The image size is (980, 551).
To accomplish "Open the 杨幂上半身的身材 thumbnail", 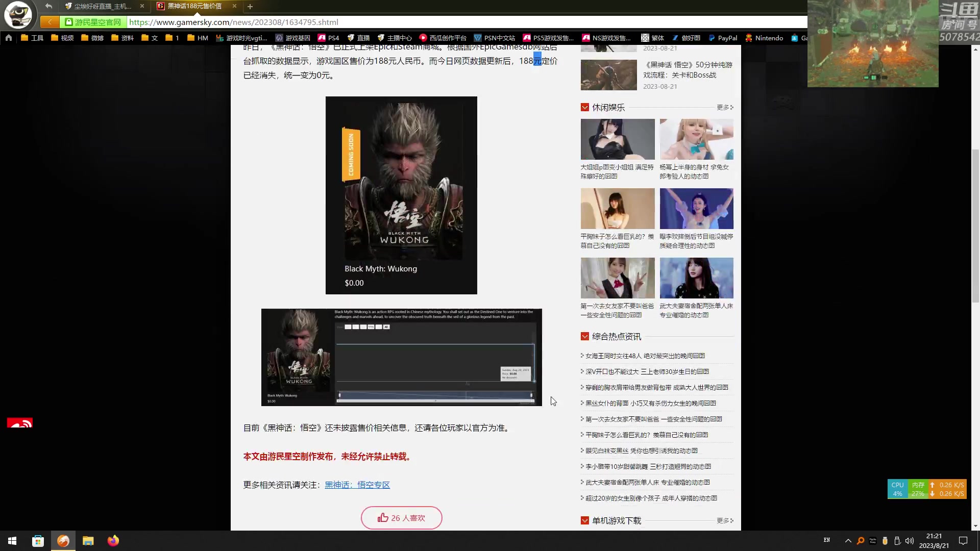I will 696,139.
